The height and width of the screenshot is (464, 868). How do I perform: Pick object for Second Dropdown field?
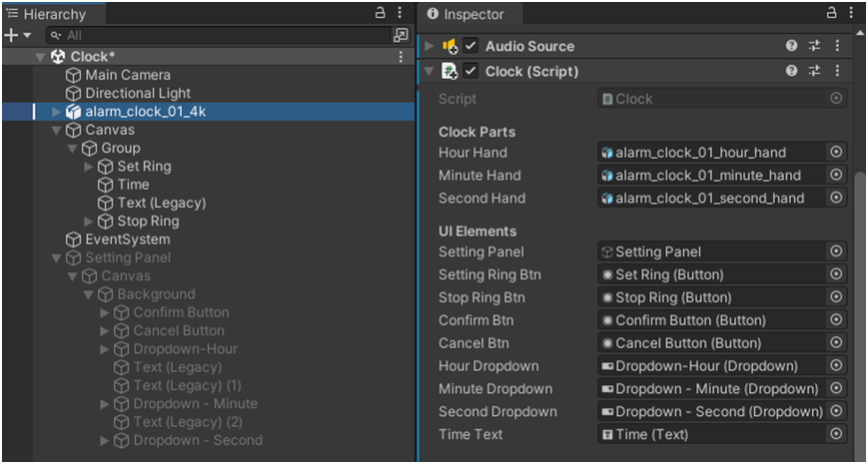[x=836, y=411]
